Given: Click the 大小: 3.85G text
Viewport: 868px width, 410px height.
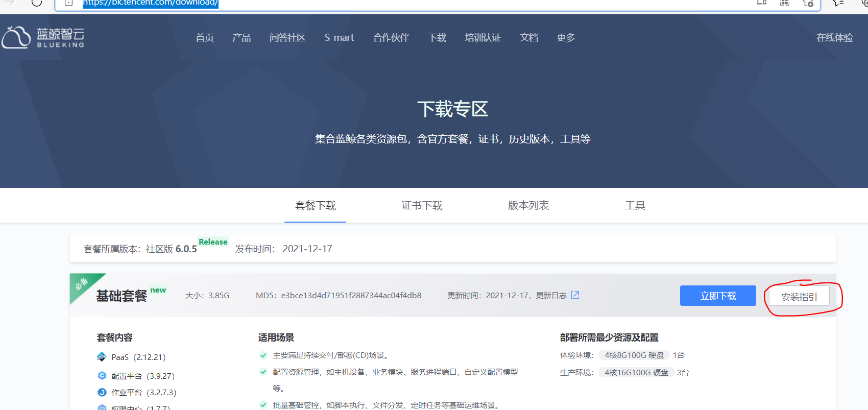Looking at the screenshot, I should 207,296.
